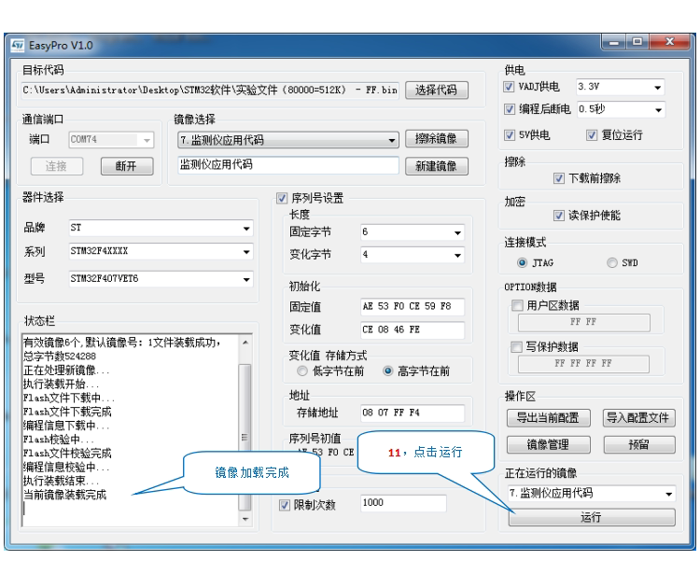Click 导入配置文件 button
Viewport: 700px width, 588px height.
638,417
